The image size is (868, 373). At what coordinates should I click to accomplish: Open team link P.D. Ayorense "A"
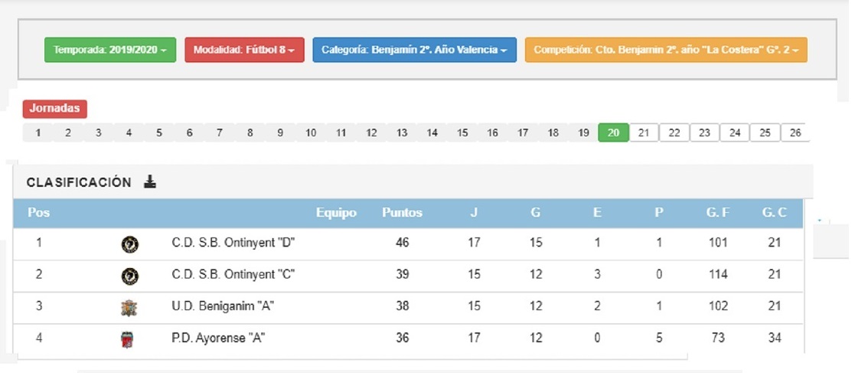[218, 338]
